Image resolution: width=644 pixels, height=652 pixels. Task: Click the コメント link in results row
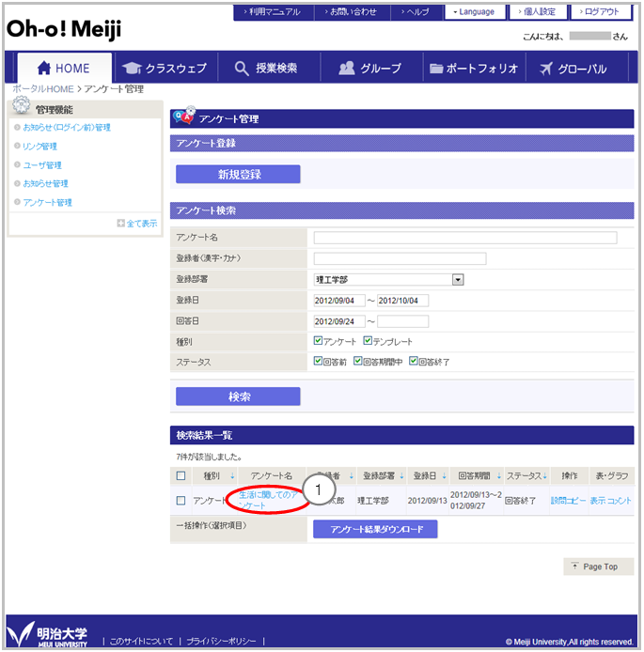pos(619,500)
